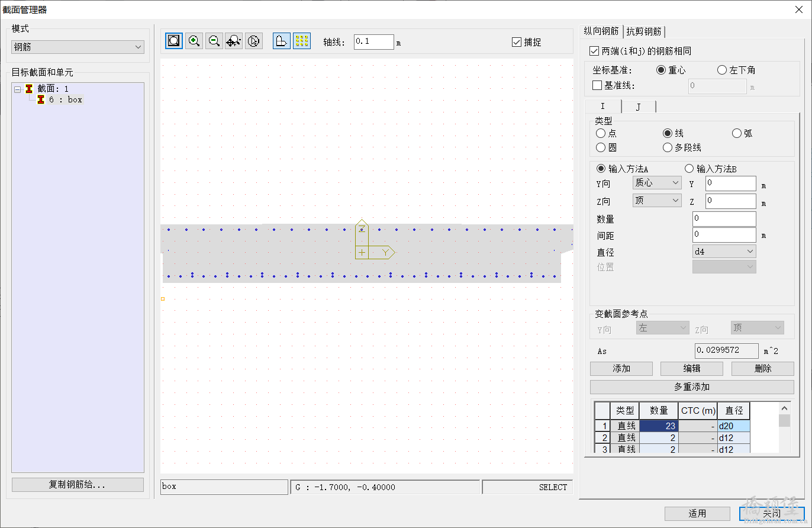Choose 多段线 rebar type radio
812x528 pixels.
(x=668, y=147)
